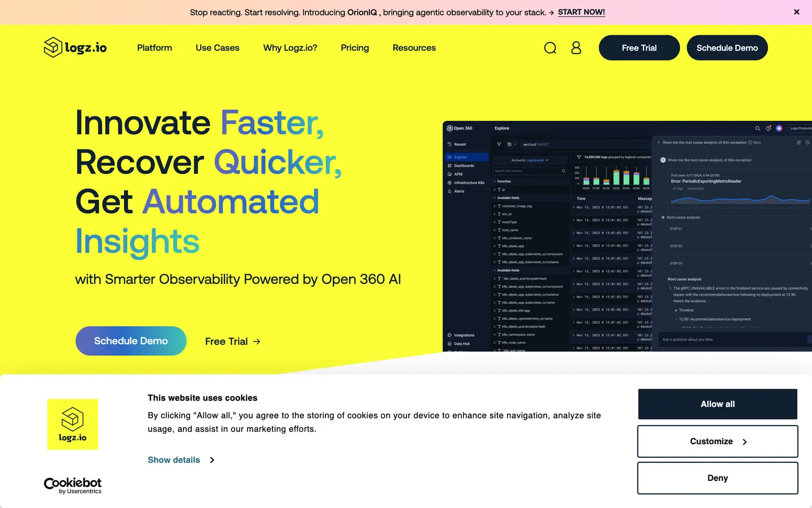Open cookie preferences with Customize
This screenshot has width=812, height=508.
pos(718,441)
